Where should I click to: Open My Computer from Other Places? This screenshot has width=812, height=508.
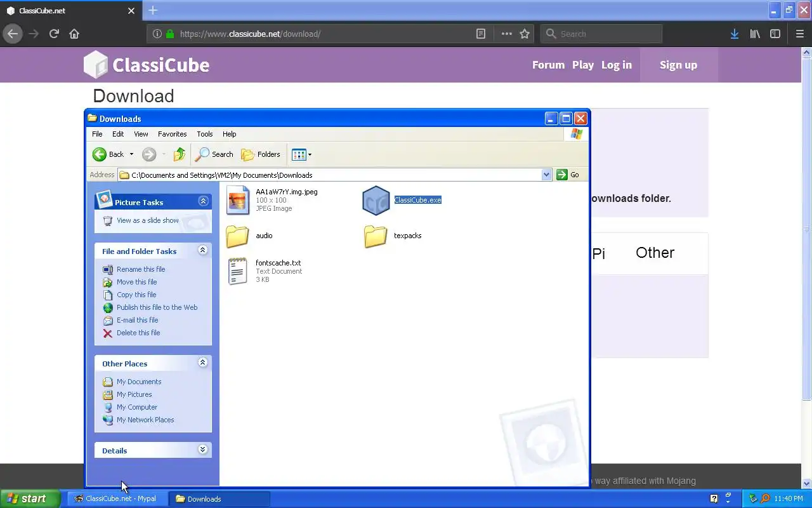click(x=137, y=407)
